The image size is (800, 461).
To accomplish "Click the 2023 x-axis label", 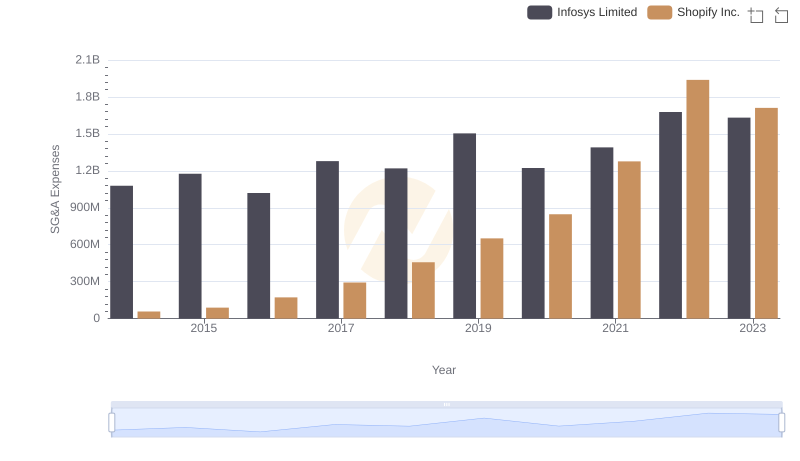I will pyautogui.click(x=753, y=328).
